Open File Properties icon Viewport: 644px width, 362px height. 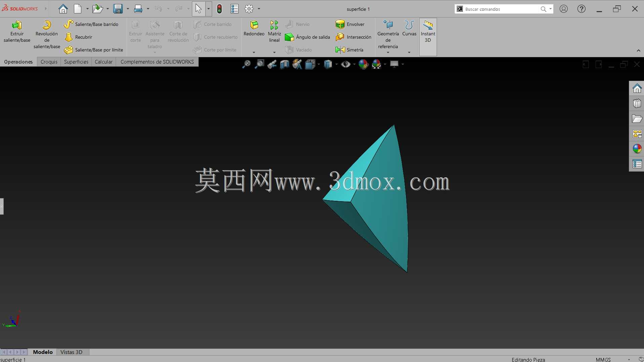click(235, 9)
